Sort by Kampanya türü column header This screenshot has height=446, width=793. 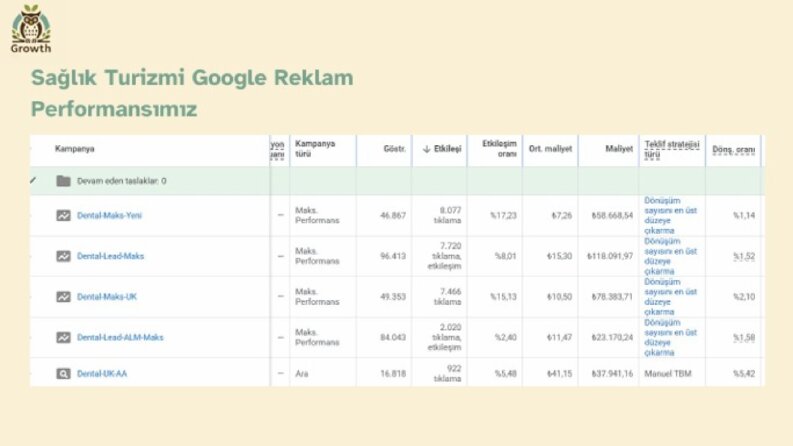315,149
